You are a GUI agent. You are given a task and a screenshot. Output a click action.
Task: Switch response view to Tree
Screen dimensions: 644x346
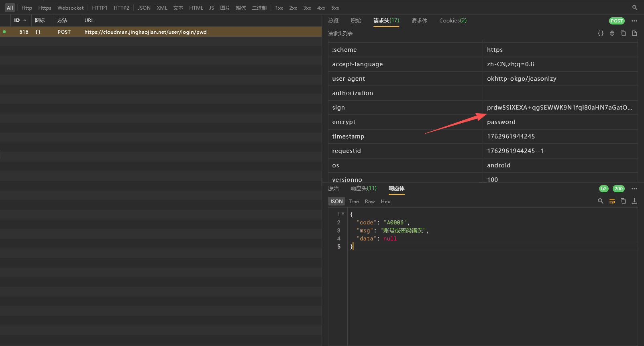click(x=354, y=201)
